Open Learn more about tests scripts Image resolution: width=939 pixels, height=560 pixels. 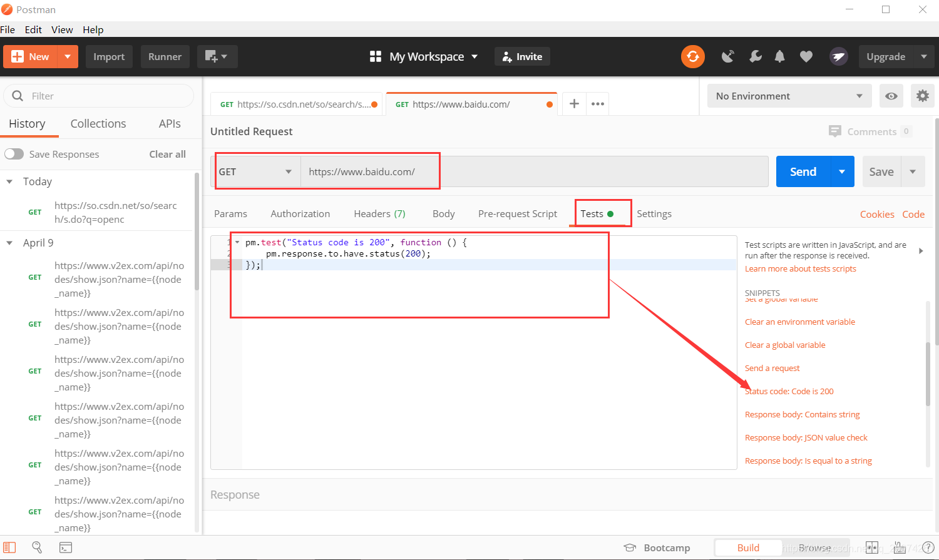[x=800, y=268]
